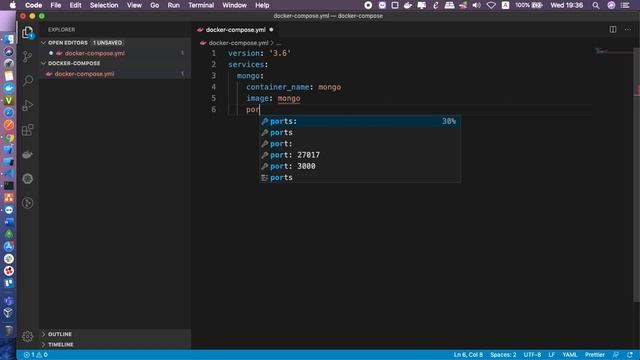Open the Run and Debug view
Image resolution: width=640 pixels, height=360 pixels.
pos(28,105)
